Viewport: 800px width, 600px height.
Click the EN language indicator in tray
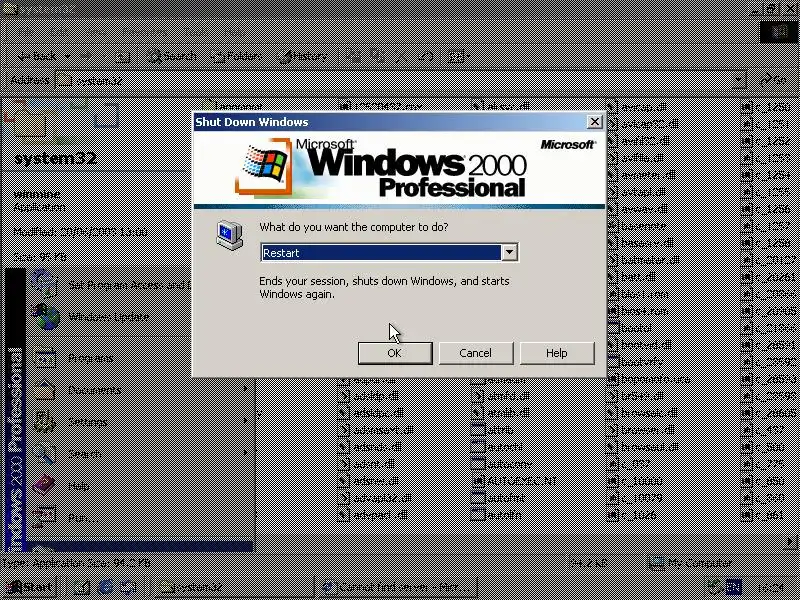[733, 587]
